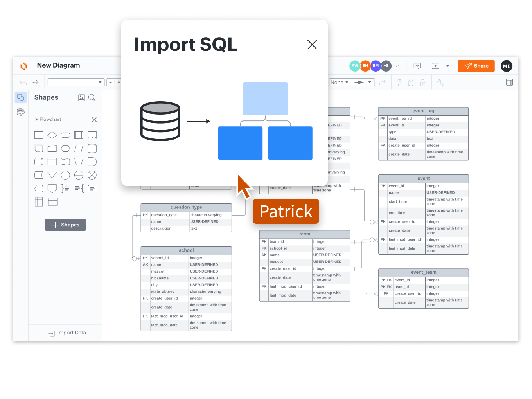Click the Share button

tap(476, 66)
